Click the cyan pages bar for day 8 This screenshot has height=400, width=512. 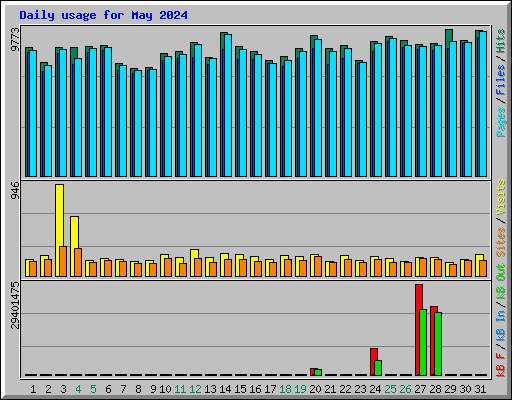pyautogui.click(x=138, y=123)
